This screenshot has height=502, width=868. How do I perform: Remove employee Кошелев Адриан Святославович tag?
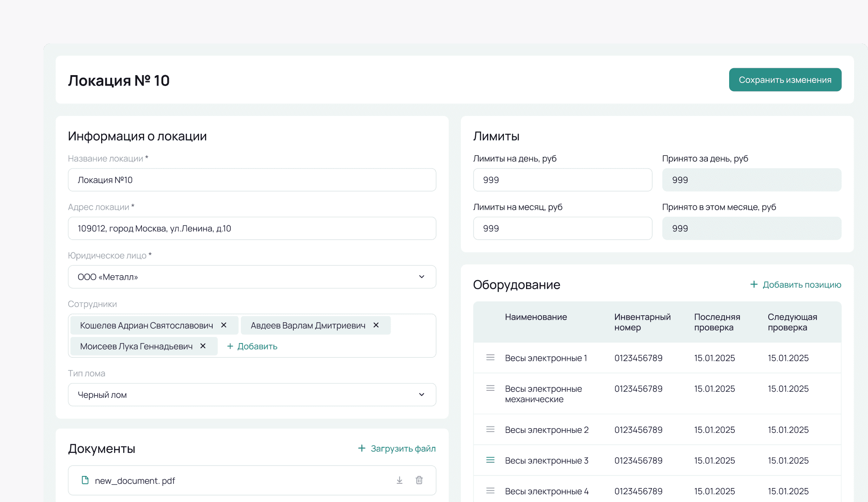pyautogui.click(x=224, y=325)
